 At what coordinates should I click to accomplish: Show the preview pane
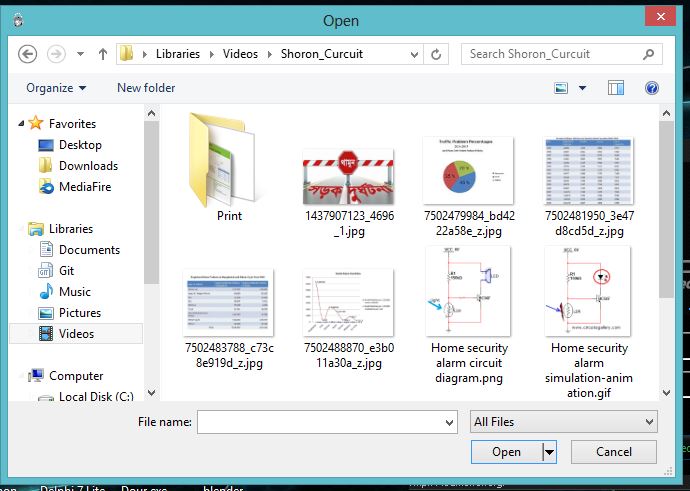[616, 88]
